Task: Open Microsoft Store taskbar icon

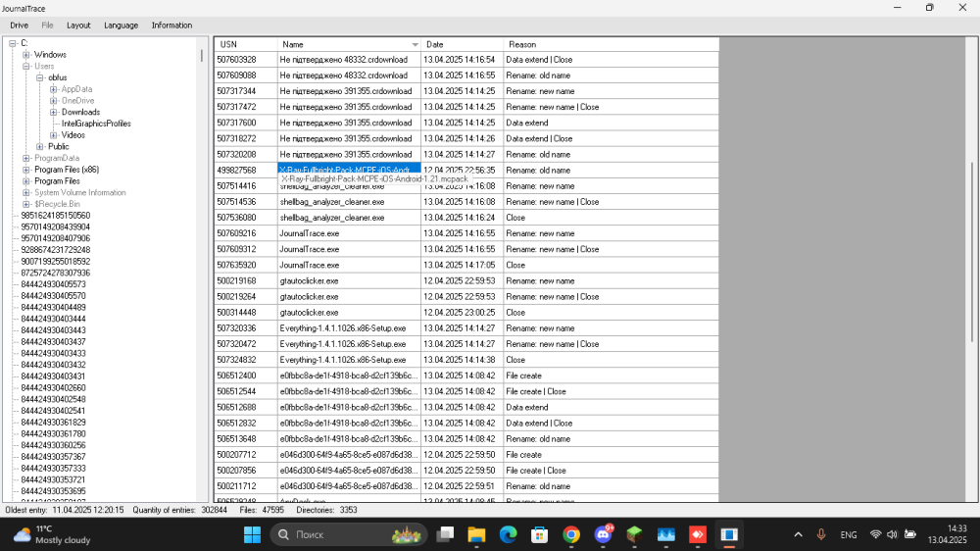Action: tap(539, 534)
